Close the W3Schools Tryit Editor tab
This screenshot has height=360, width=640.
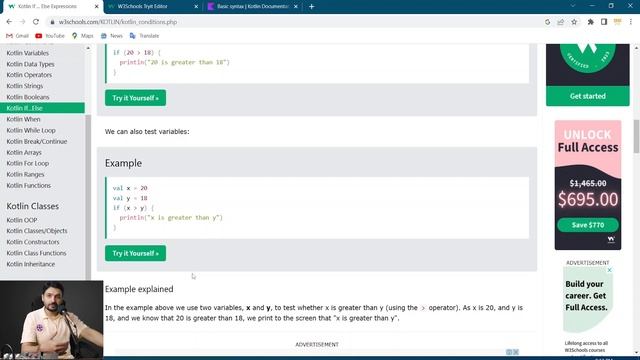pyautogui.click(x=196, y=7)
